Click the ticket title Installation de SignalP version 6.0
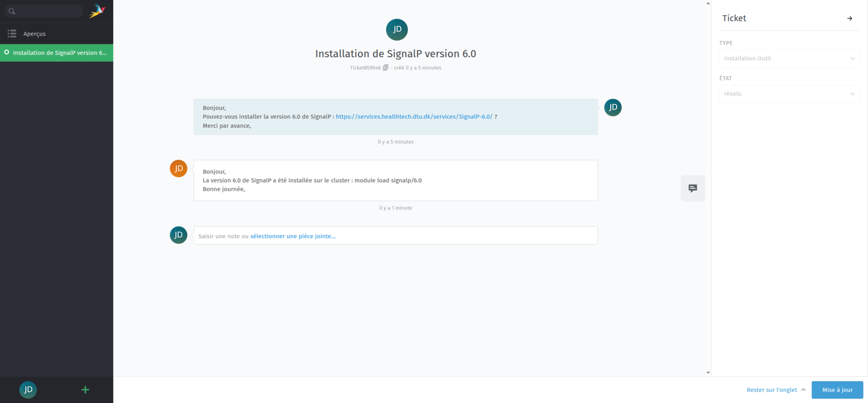The height and width of the screenshot is (403, 868). click(x=396, y=54)
